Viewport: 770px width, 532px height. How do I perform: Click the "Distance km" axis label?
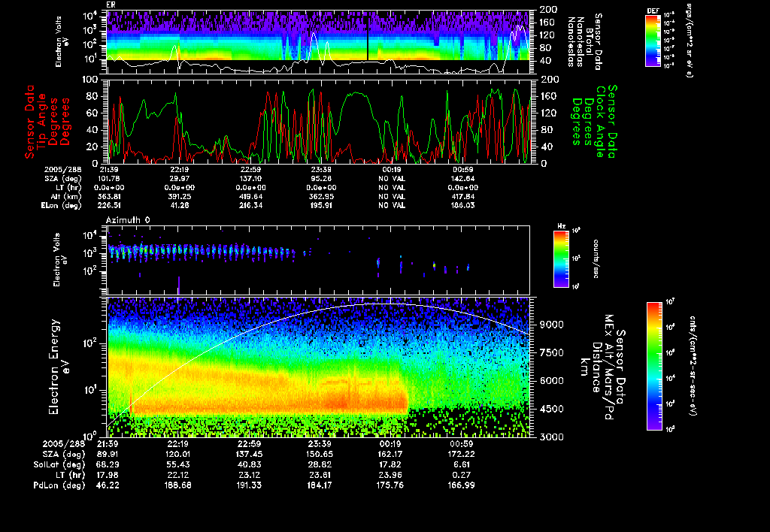[x=590, y=367]
